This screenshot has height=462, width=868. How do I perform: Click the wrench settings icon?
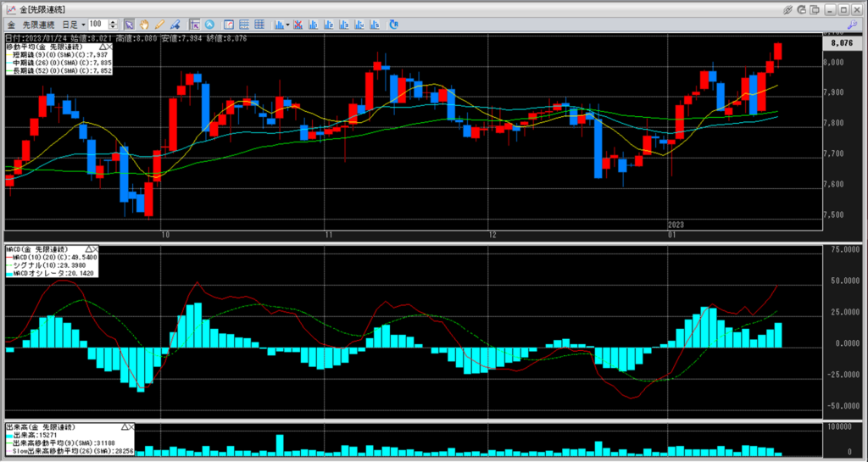(x=852, y=25)
